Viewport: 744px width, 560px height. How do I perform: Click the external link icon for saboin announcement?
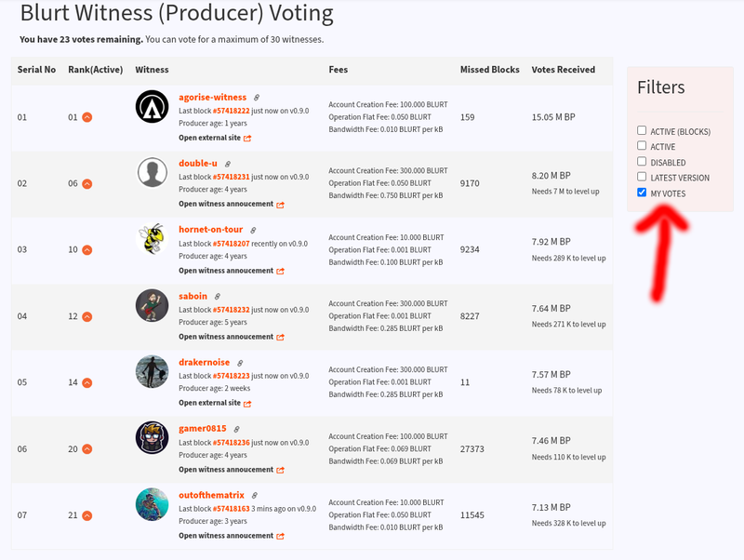280,337
